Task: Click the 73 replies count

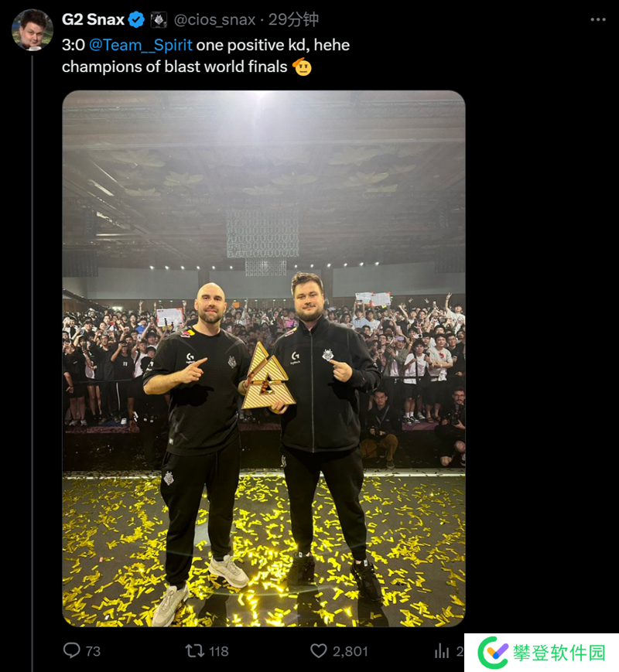Action: tap(93, 651)
